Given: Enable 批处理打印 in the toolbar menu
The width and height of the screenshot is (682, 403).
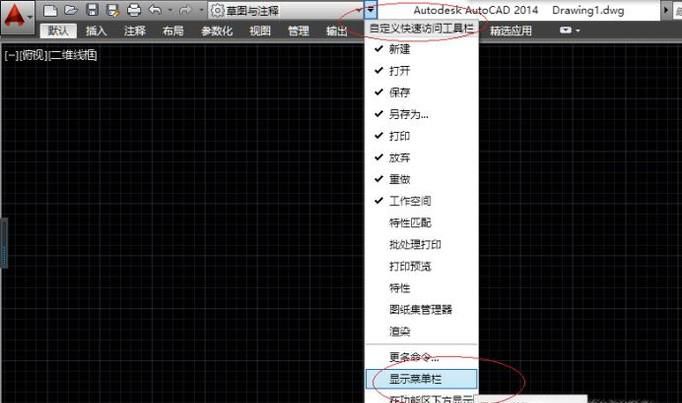Looking at the screenshot, I should point(421,244).
